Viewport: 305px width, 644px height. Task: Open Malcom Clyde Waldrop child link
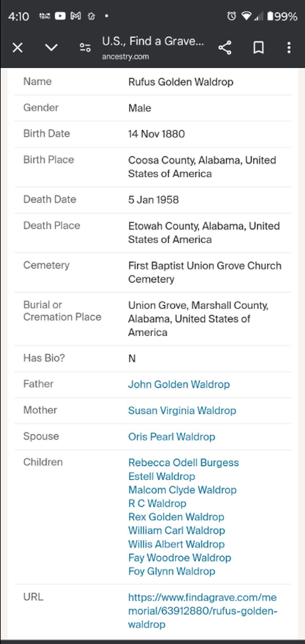point(182,490)
